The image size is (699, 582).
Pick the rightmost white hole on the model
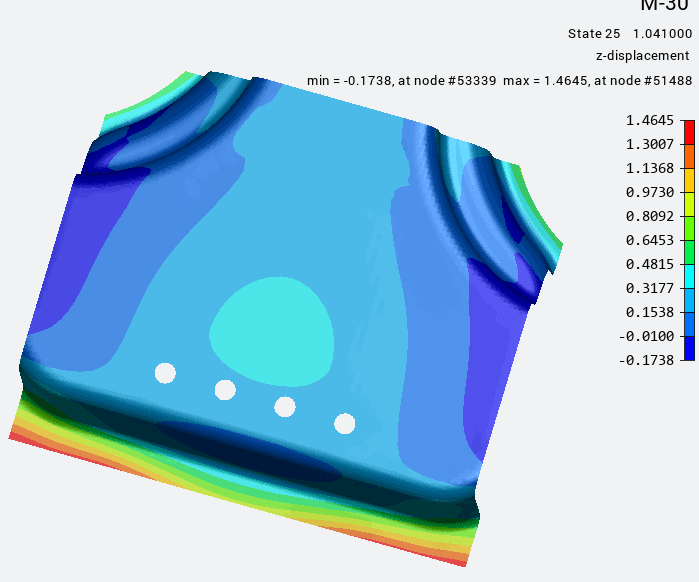[345, 423]
